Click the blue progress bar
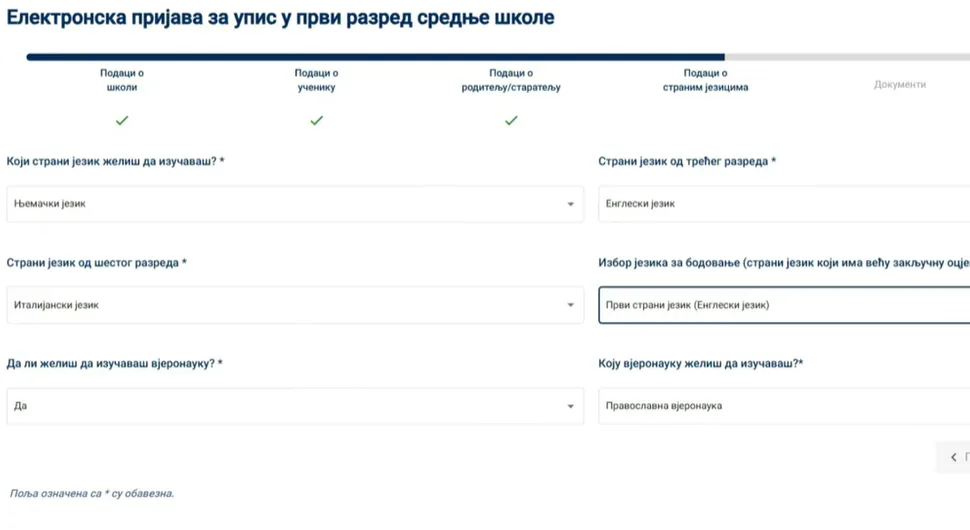The width and height of the screenshot is (970, 530). pyautogui.click(x=376, y=57)
